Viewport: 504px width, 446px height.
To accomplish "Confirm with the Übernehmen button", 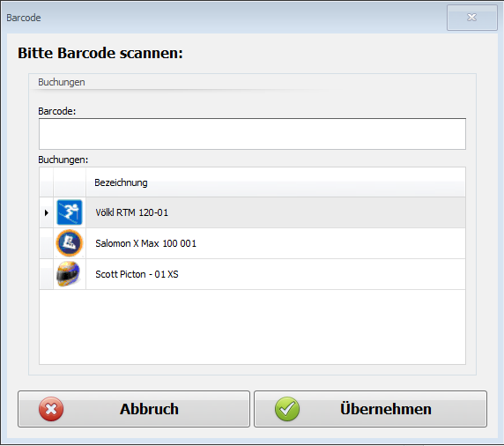I will [x=370, y=409].
